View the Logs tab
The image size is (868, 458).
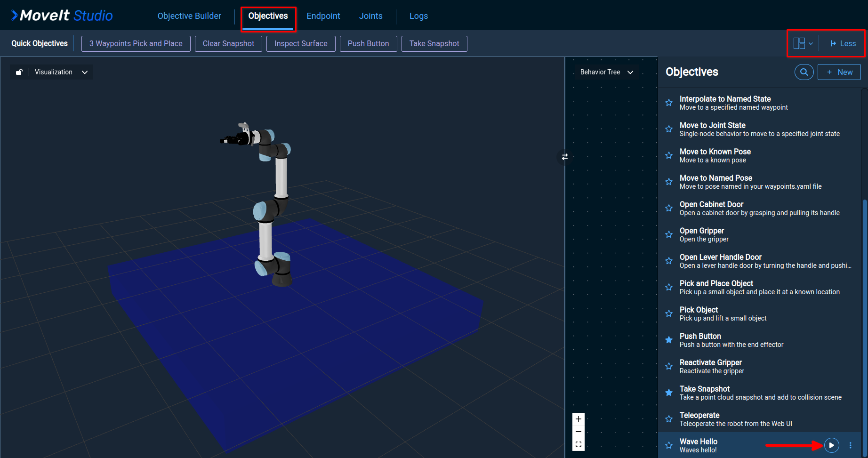point(418,16)
